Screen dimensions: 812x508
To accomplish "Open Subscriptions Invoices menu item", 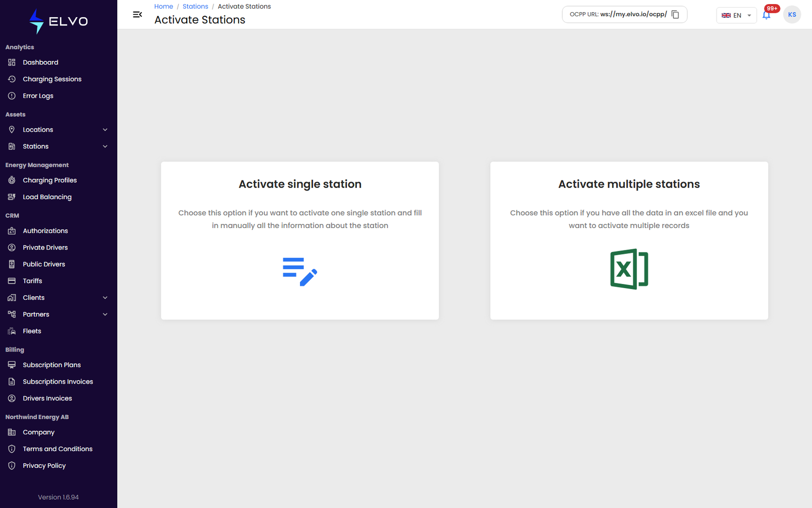I will 58,382.
